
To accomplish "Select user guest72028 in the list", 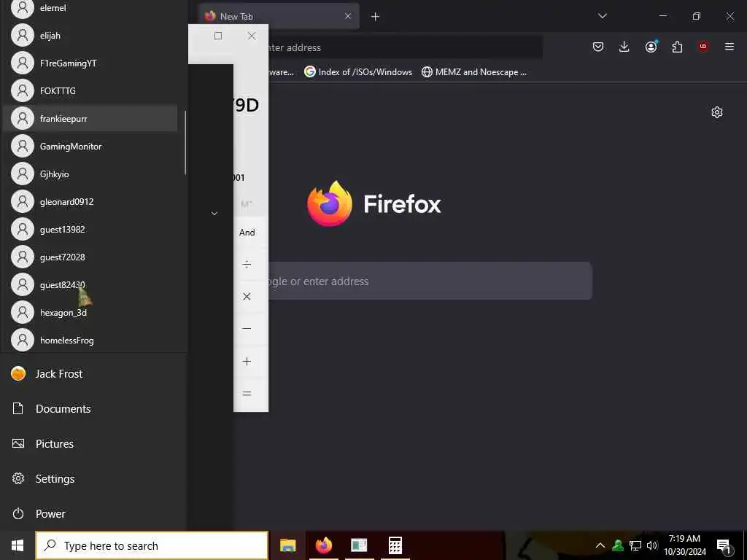I will point(90,257).
